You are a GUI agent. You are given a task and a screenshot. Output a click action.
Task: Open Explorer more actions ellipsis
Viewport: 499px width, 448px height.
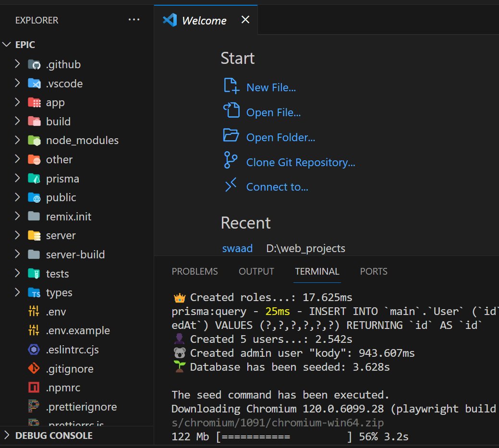click(134, 20)
